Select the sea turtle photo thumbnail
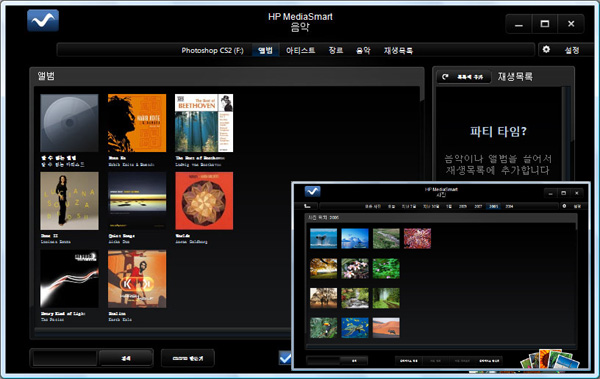 (x=355, y=328)
